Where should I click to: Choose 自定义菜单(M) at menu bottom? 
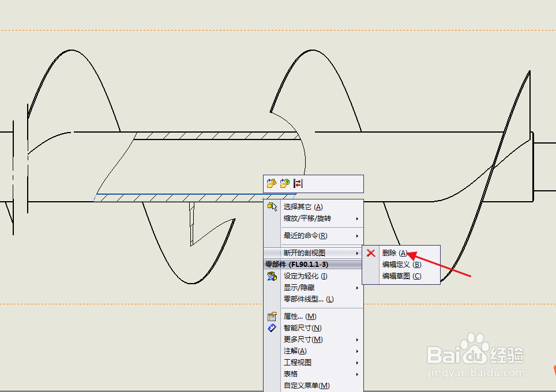(x=313, y=386)
